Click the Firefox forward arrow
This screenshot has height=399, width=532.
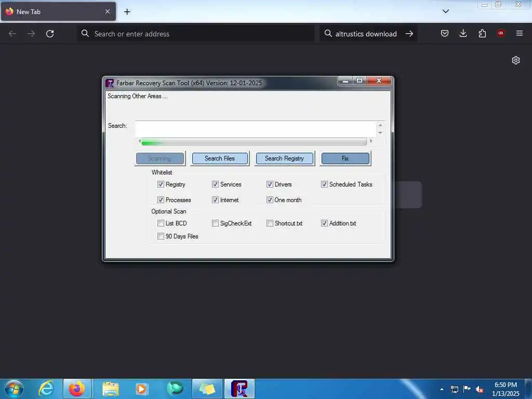(x=31, y=34)
